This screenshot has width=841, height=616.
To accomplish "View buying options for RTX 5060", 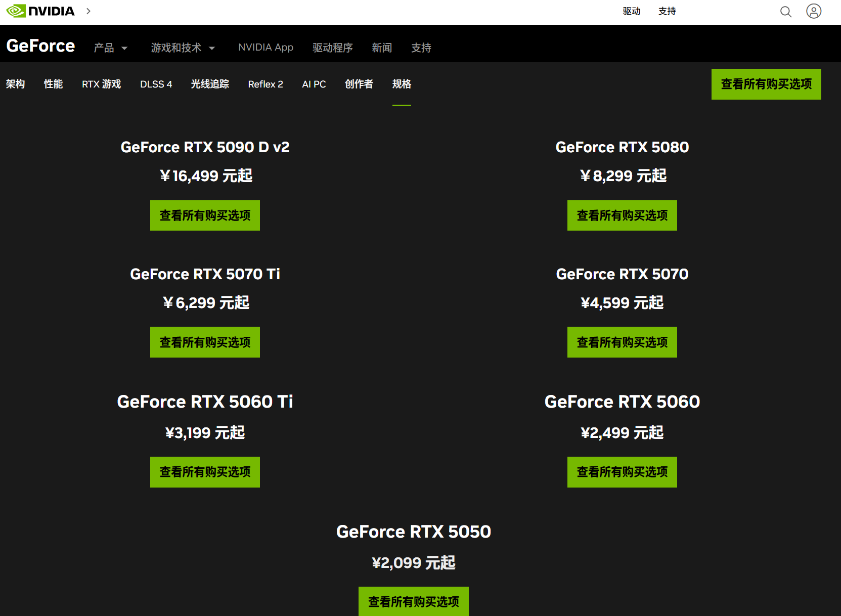I will pyautogui.click(x=622, y=472).
